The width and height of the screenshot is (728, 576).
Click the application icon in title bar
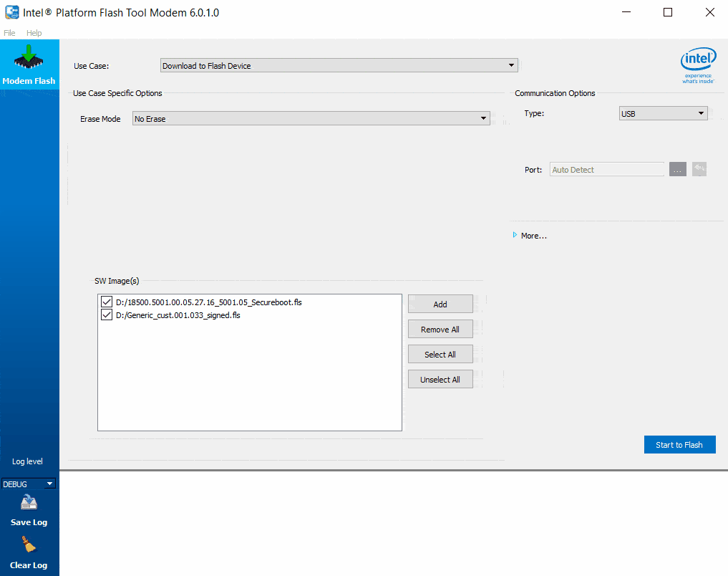11,12
